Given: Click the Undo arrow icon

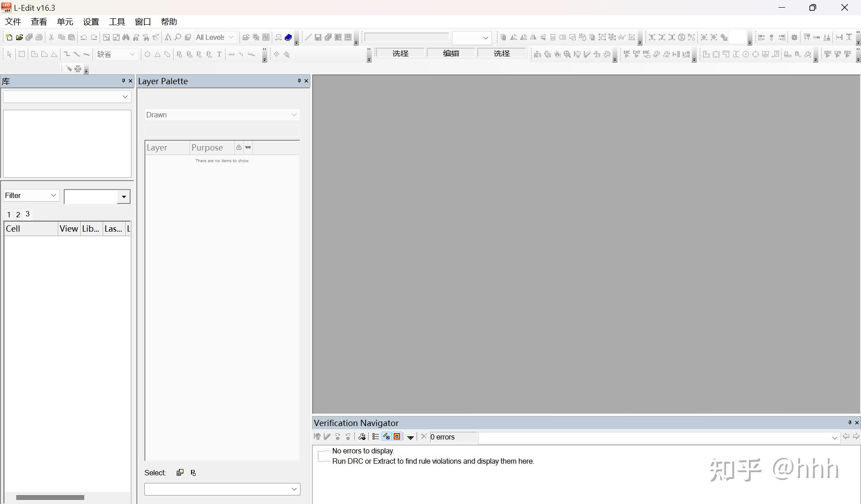Looking at the screenshot, I should click(x=83, y=37).
